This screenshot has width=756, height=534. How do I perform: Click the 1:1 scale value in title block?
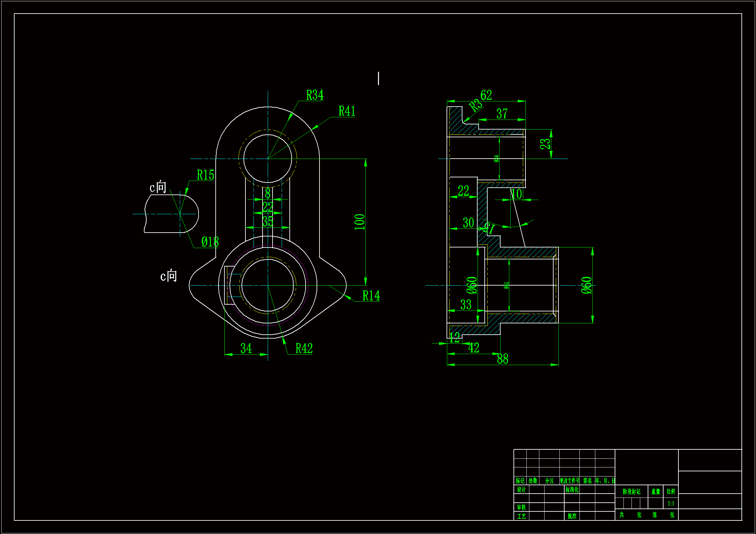(671, 503)
